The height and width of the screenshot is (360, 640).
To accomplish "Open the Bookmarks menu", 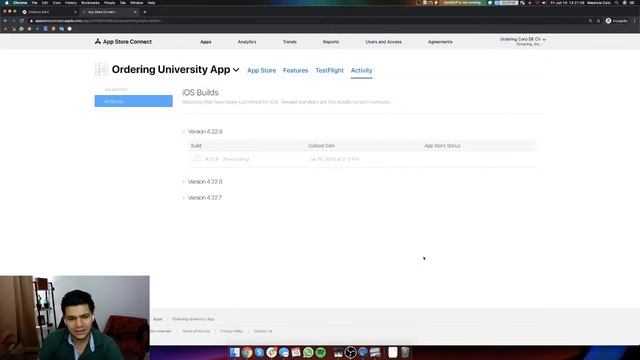I will pos(90,2).
